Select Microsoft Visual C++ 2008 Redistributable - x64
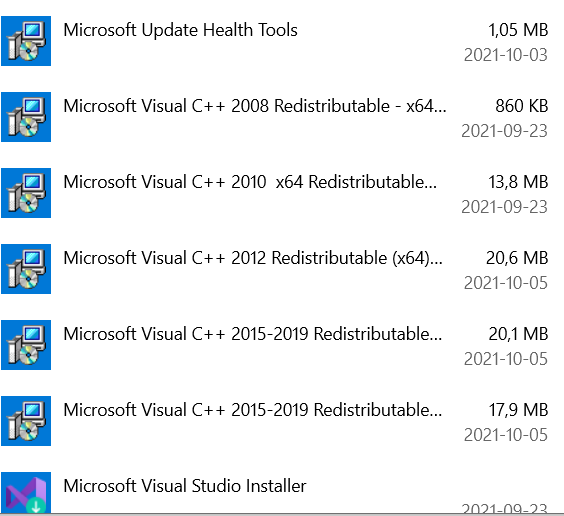The width and height of the screenshot is (564, 516). (255, 106)
